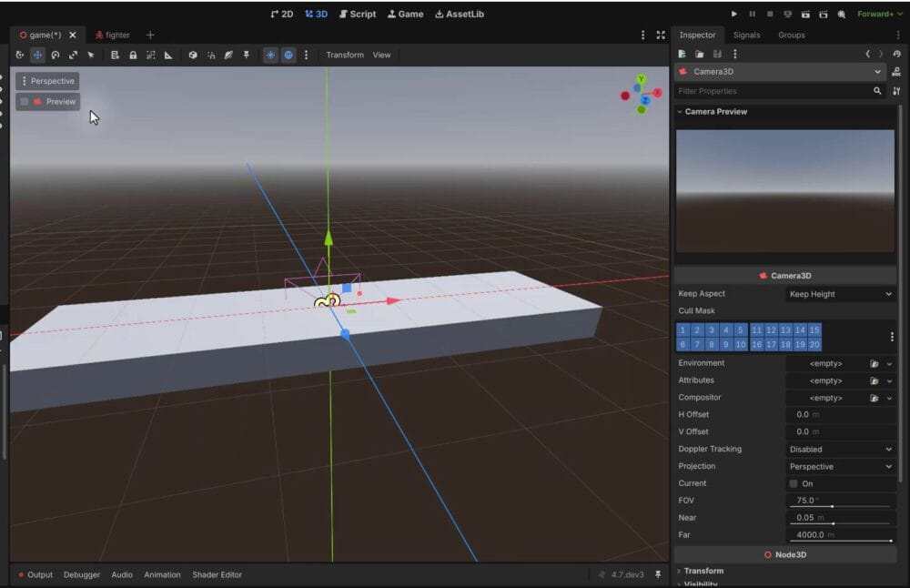Create a new resource in Inspector

[682, 54]
